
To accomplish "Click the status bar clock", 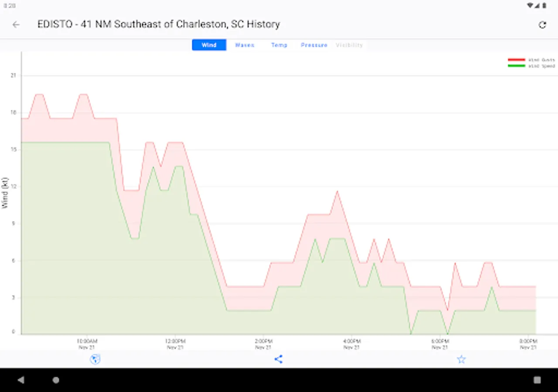I will point(10,6).
